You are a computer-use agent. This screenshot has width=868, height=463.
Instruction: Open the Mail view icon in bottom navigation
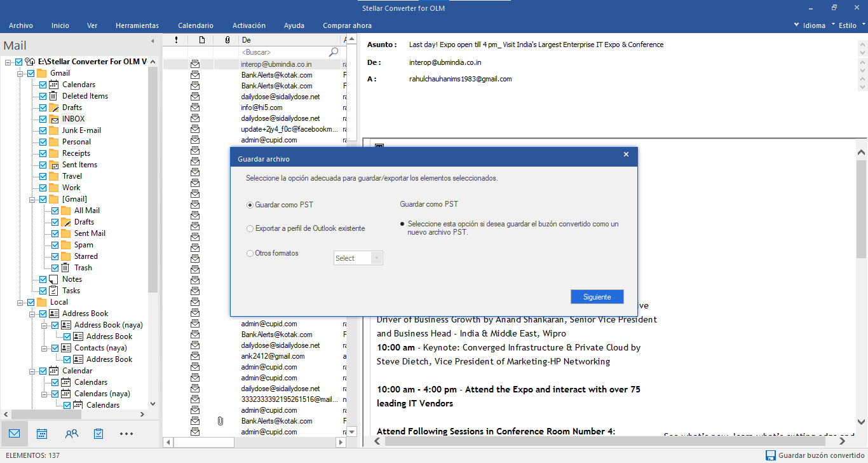14,434
